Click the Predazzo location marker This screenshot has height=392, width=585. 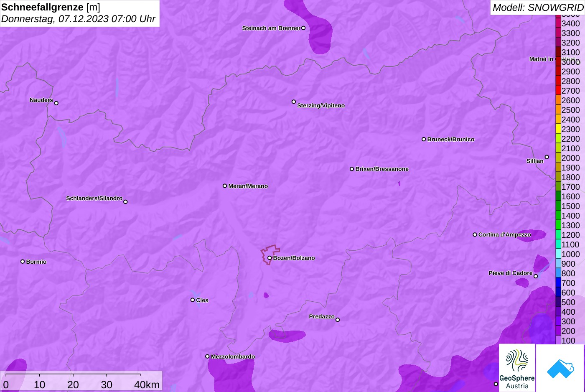[338, 320]
